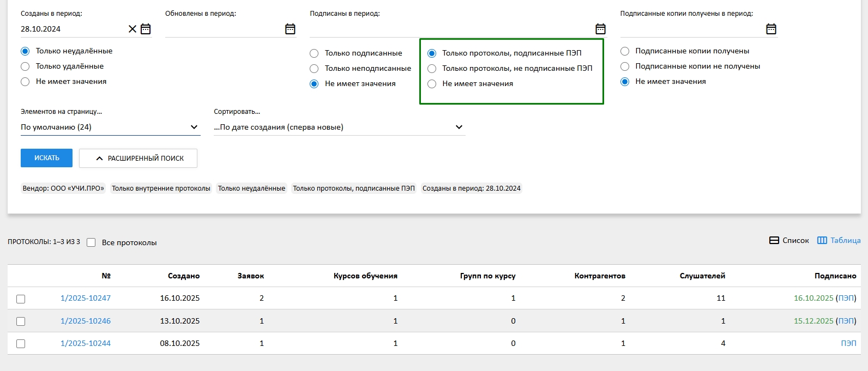Click ПЭП link in row 1/2025-10246

coord(846,321)
